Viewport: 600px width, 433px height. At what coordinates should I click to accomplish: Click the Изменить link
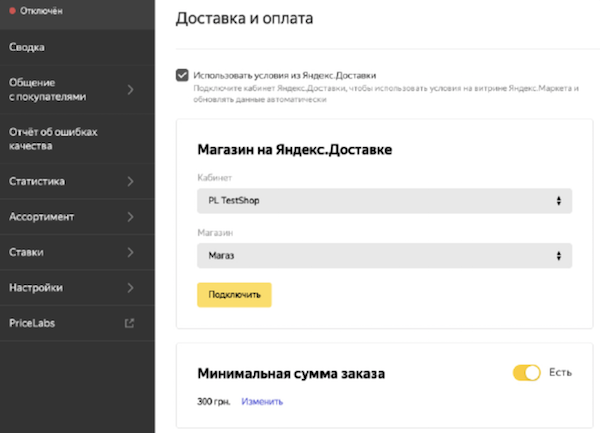pos(262,402)
